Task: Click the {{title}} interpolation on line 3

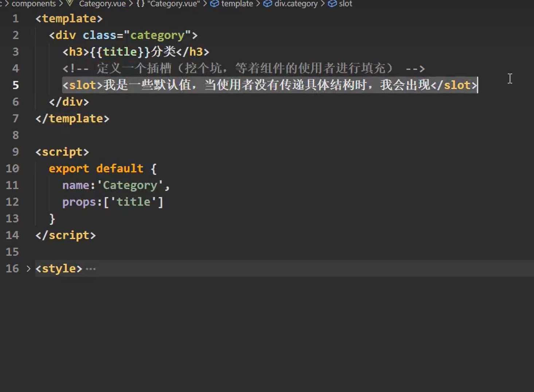Action: coord(120,52)
